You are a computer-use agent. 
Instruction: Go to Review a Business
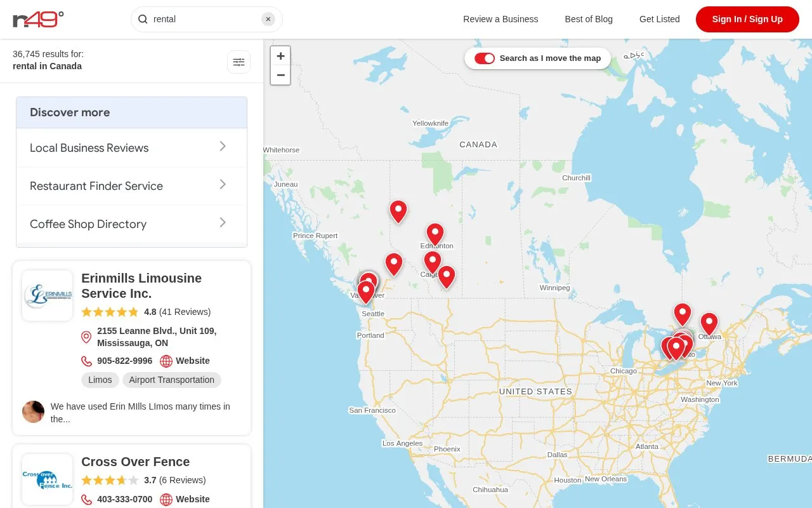pyautogui.click(x=501, y=19)
